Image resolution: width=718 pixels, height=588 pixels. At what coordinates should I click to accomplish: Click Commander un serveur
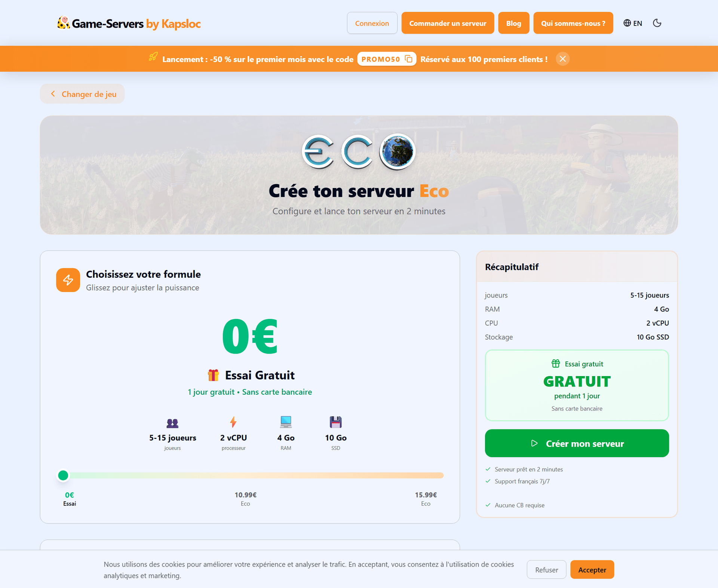point(448,23)
